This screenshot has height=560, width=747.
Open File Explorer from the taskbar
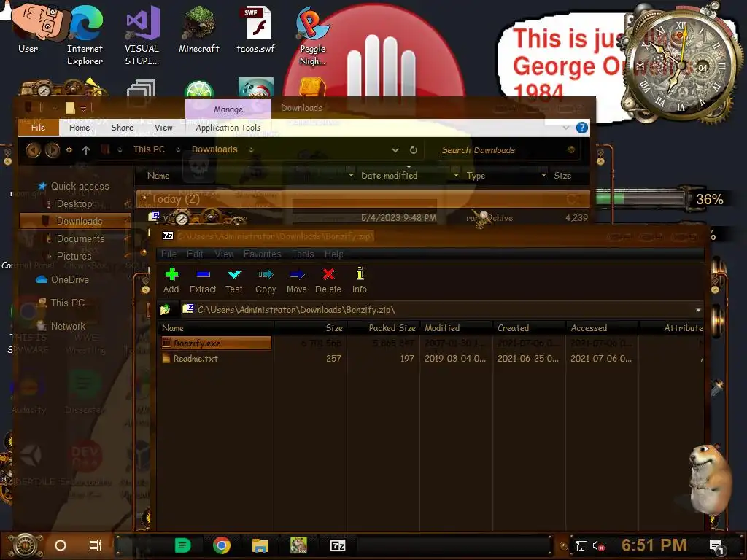pos(260,545)
